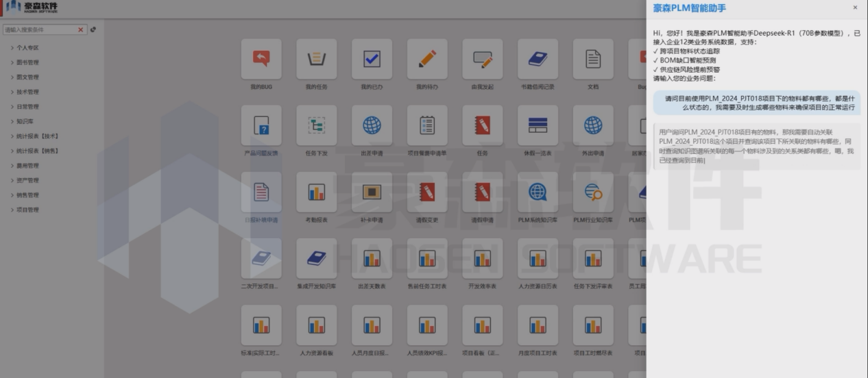Image resolution: width=868 pixels, height=378 pixels.
Task: Open 人力资源日历表 chart icon
Action: click(x=538, y=258)
